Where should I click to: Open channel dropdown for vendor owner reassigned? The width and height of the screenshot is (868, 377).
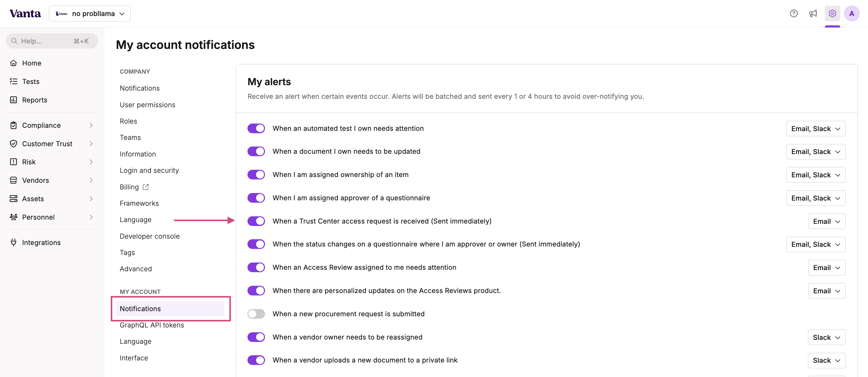click(826, 337)
